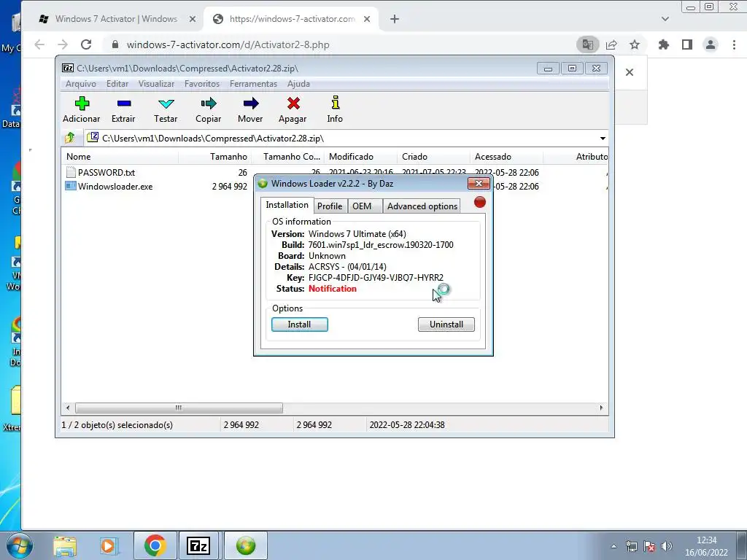Open the Visualizar menu
Image resolution: width=747 pixels, height=560 pixels.
pyautogui.click(x=156, y=84)
